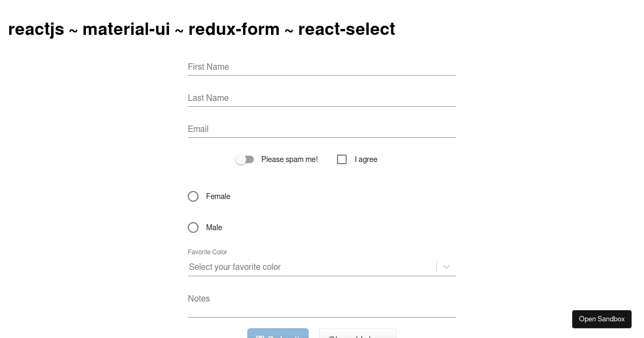The width and height of the screenshot is (644, 338).
Task: Click the 'I agree' label text
Action: coord(366,159)
